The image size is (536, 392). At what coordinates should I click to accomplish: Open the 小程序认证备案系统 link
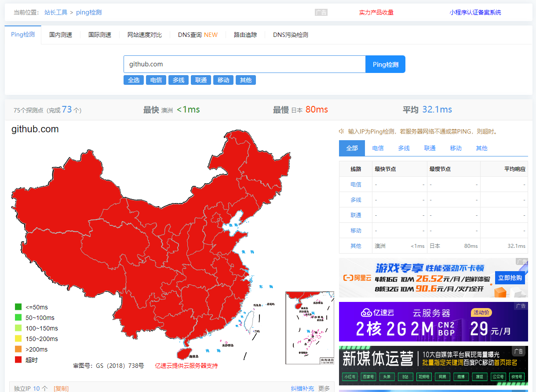[475, 12]
